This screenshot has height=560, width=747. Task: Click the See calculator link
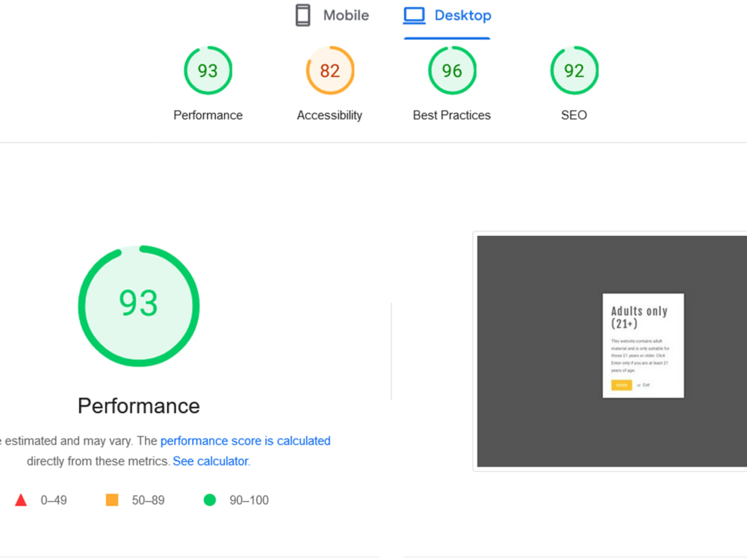[x=210, y=461]
